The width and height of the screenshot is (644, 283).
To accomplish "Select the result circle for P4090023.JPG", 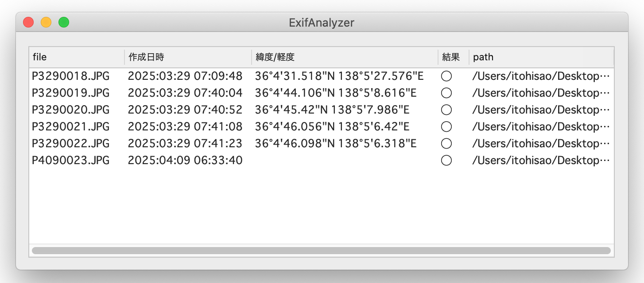I will click(446, 161).
